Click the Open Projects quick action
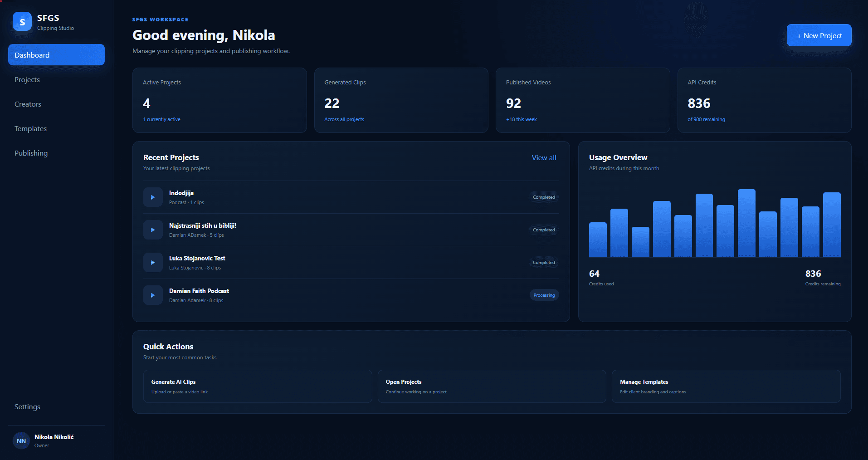This screenshot has width=868, height=460. 492,386
